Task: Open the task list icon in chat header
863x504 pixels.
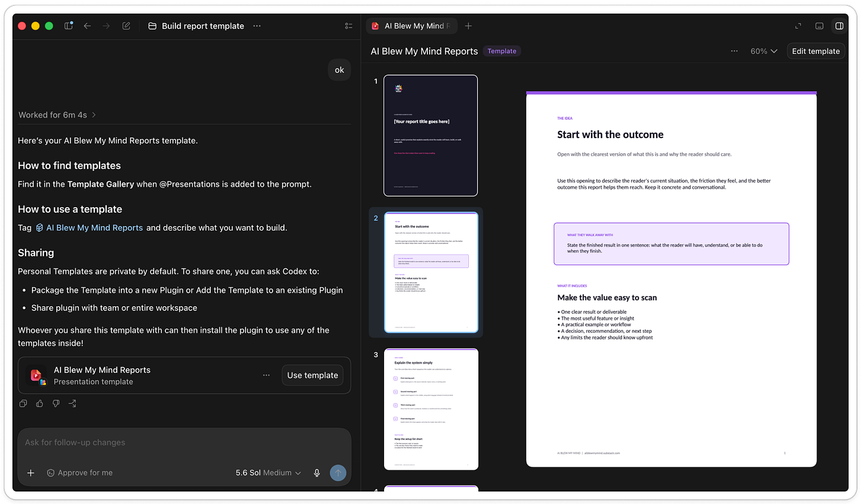Action: pos(349,26)
